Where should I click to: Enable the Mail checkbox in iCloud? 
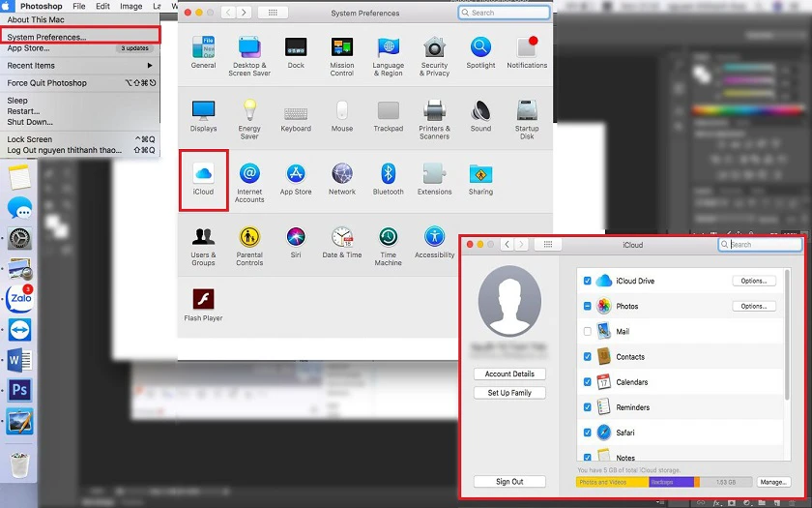click(588, 331)
